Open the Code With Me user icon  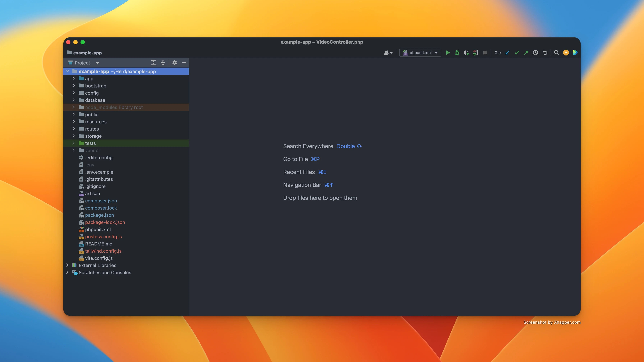[x=388, y=53]
